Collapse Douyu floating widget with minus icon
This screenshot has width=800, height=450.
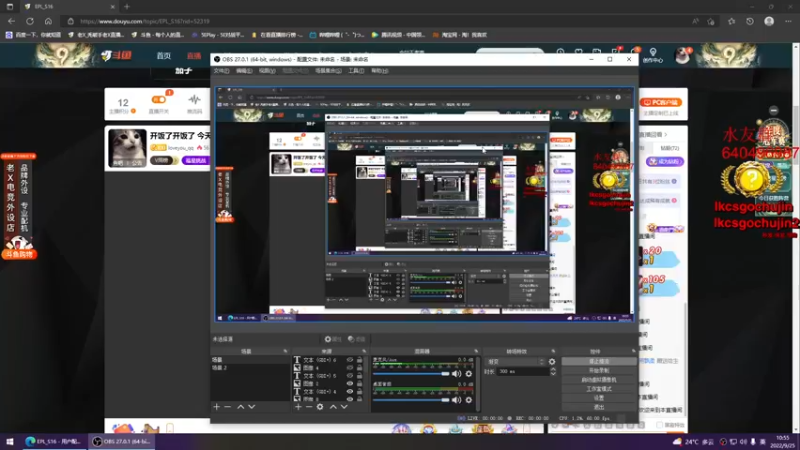[773, 110]
